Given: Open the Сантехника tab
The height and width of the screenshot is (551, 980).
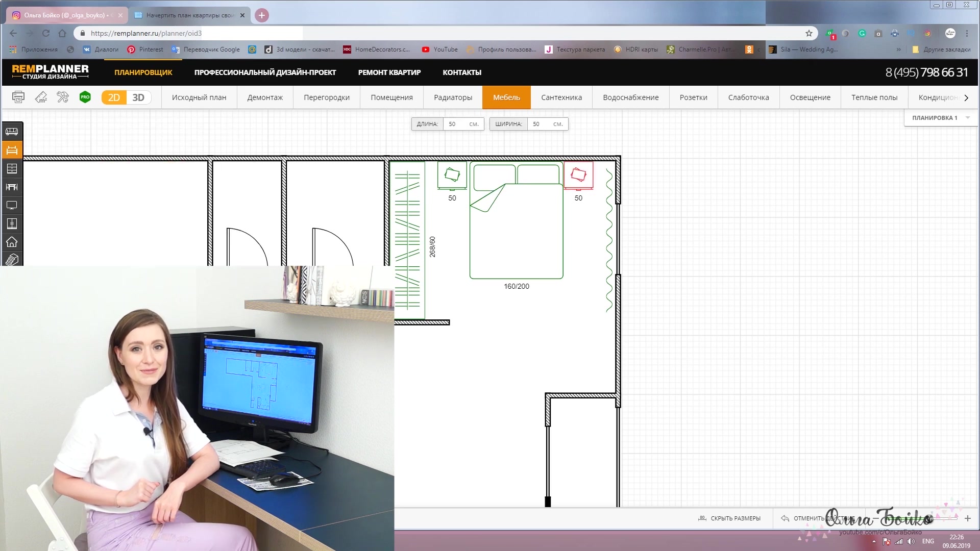Looking at the screenshot, I should [x=561, y=97].
